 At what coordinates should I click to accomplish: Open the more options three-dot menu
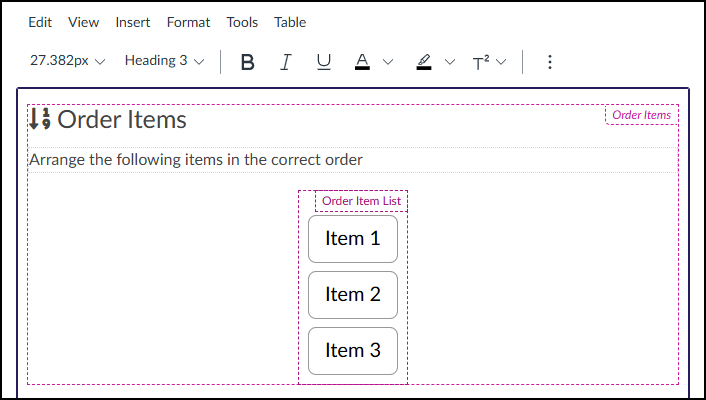point(549,62)
